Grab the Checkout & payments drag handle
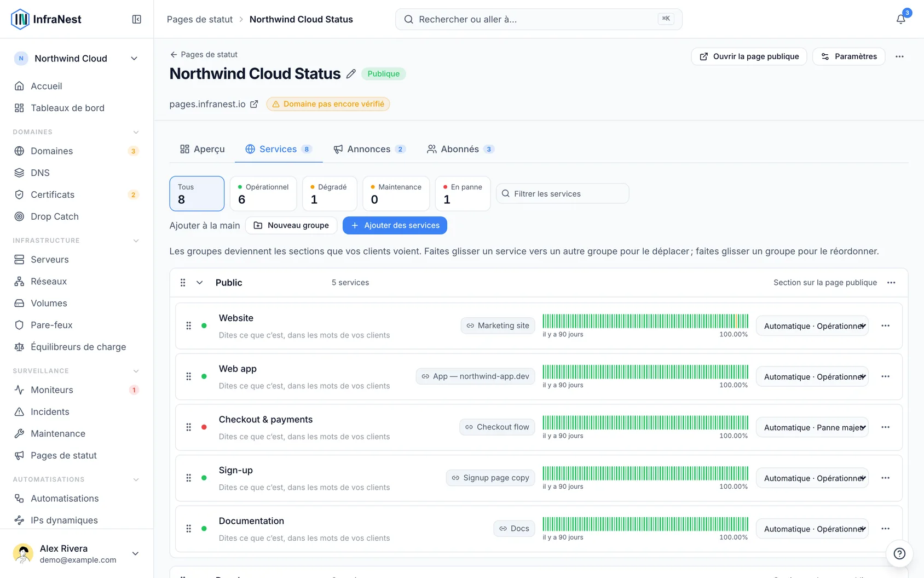Viewport: 924px width, 578px height. tap(189, 427)
